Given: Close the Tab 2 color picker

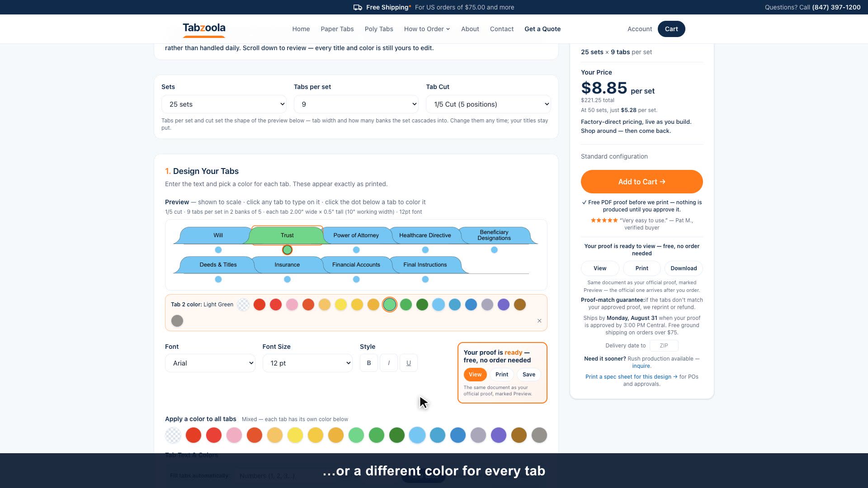Looking at the screenshot, I should click(539, 321).
